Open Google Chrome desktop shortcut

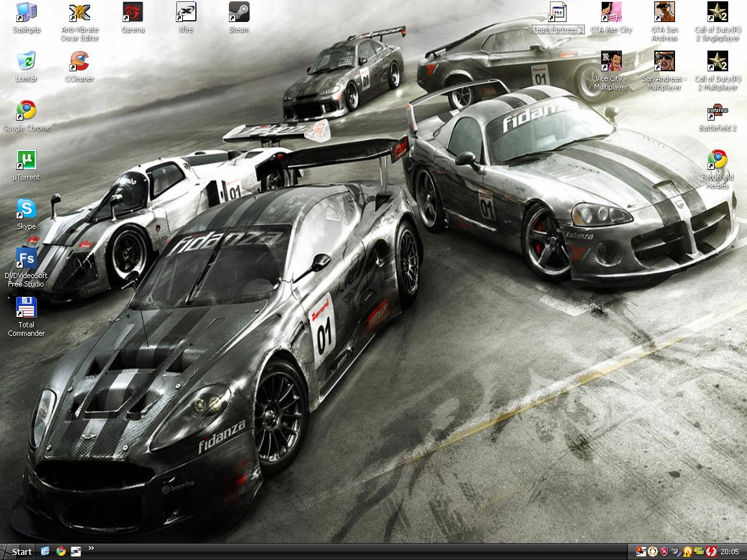26,116
